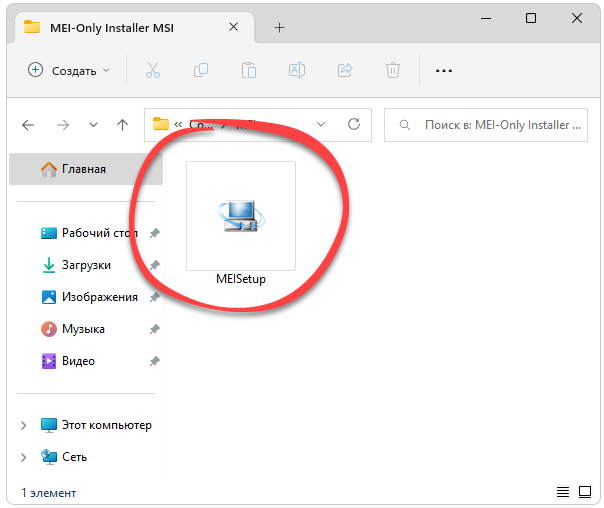Image resolution: width=604 pixels, height=508 pixels.
Task: Minimize the Explorer window
Action: point(486,18)
